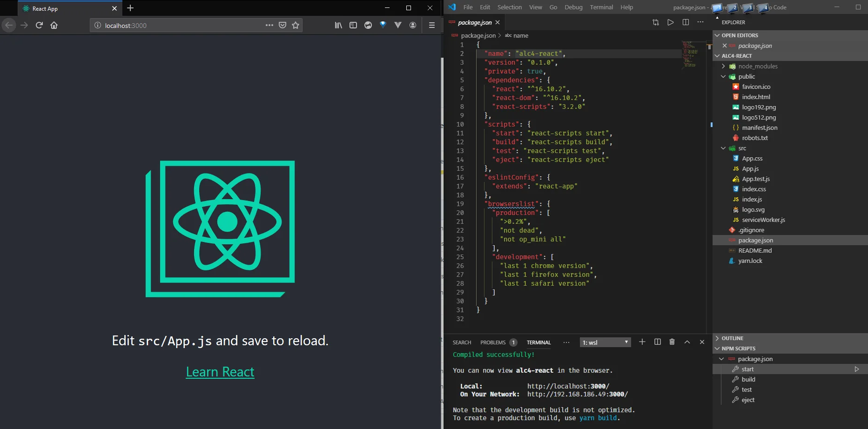Click the React logo image on the page
The image size is (868, 429).
(220, 229)
